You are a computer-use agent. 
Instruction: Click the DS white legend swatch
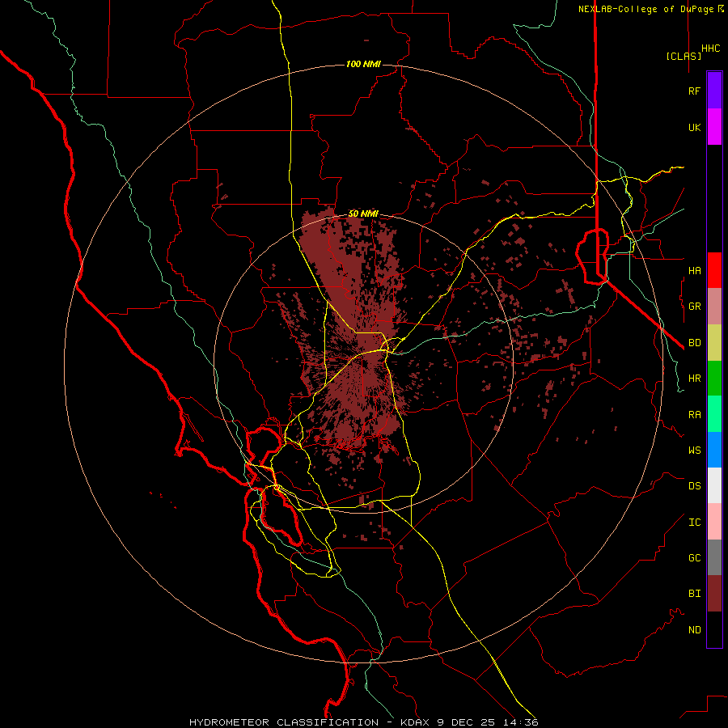[x=714, y=485]
